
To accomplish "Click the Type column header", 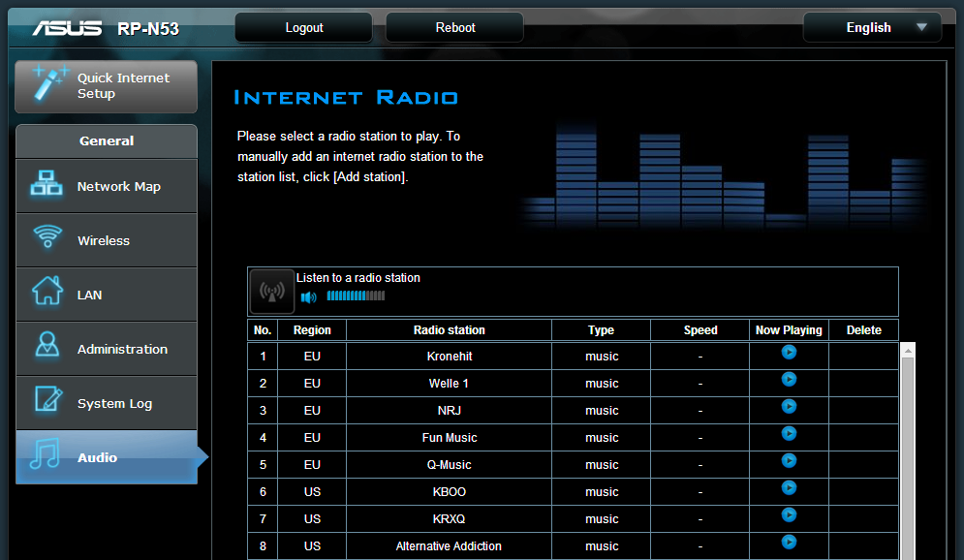I will click(601, 330).
